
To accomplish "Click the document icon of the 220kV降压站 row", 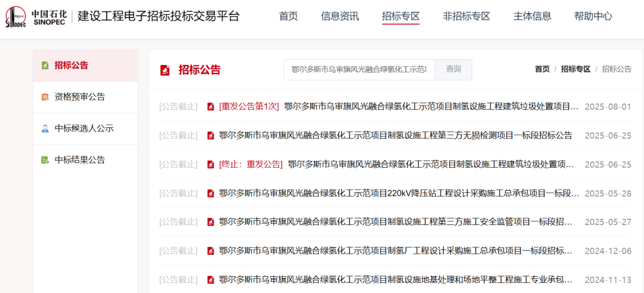I will click(210, 193).
